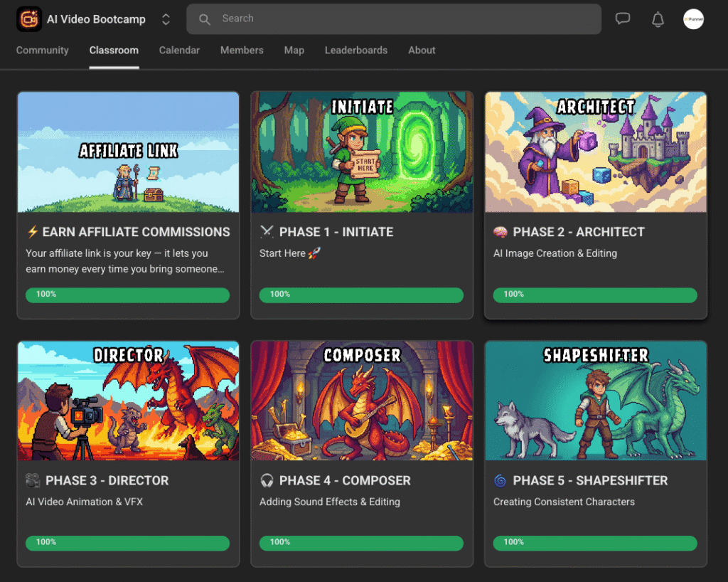The height and width of the screenshot is (582, 728).
Task: Click the Affiliate Link course thumbnail
Action: point(128,152)
